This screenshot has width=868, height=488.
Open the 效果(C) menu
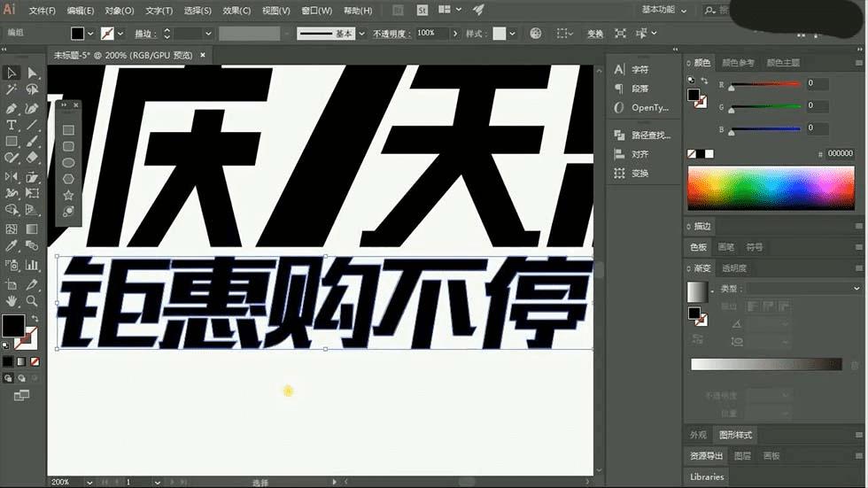pyautogui.click(x=236, y=11)
